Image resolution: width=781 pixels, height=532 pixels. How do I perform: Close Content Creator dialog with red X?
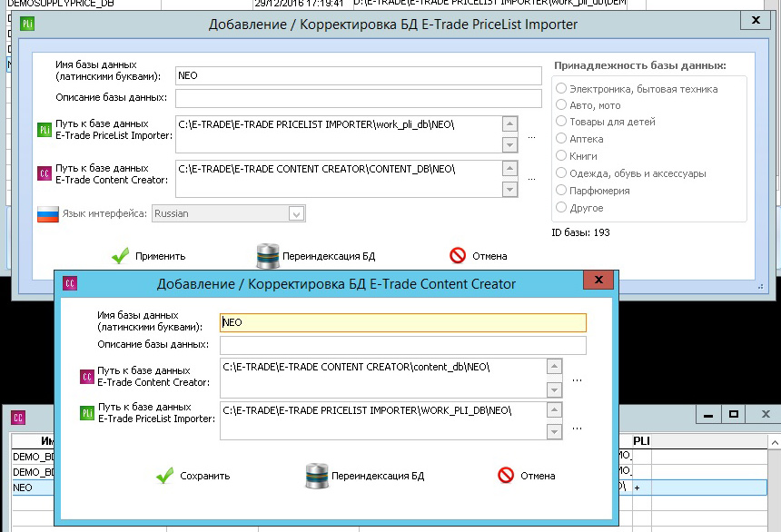click(598, 280)
